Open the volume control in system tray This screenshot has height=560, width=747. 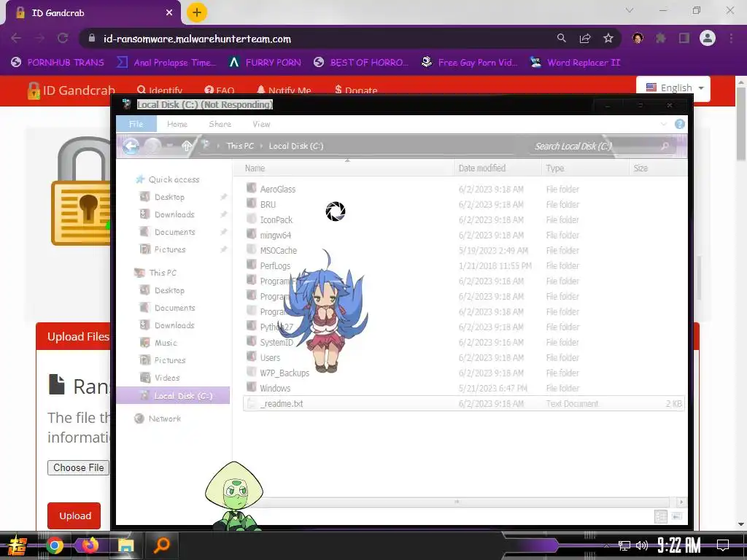pos(642,545)
